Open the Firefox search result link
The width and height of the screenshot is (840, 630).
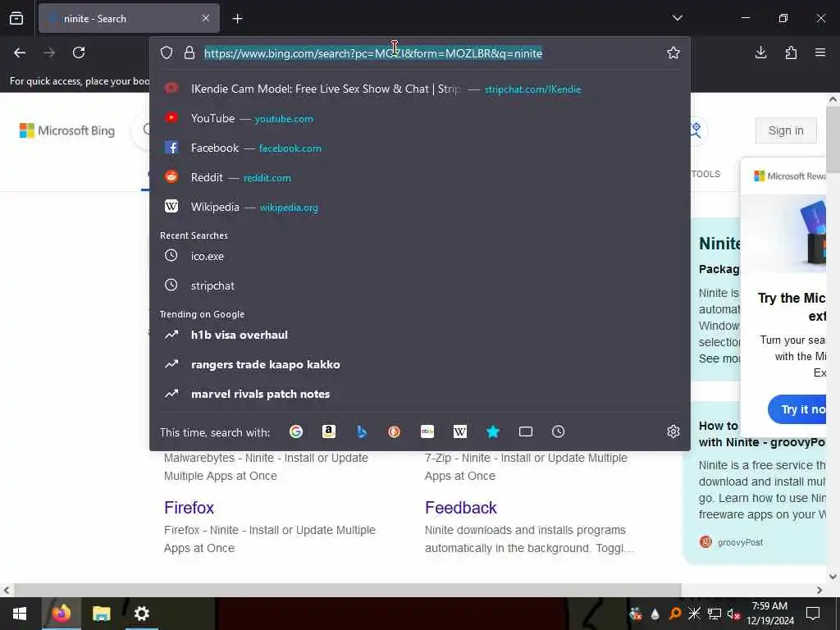(189, 507)
